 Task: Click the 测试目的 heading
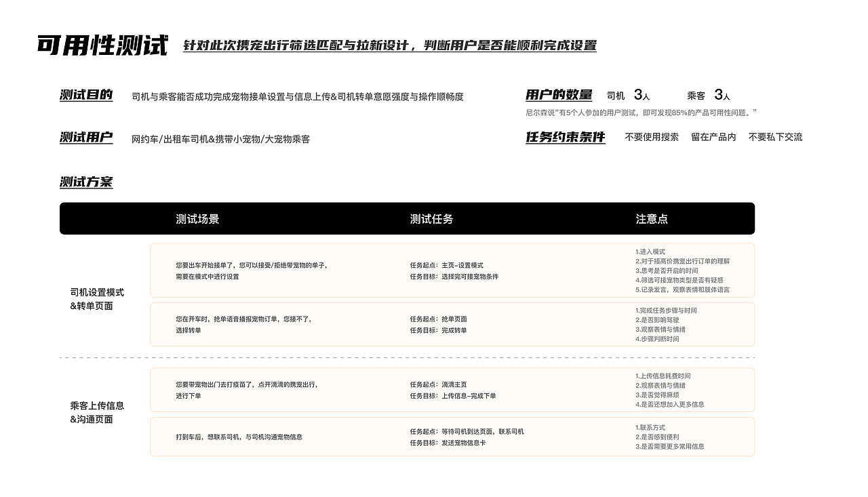pos(86,96)
